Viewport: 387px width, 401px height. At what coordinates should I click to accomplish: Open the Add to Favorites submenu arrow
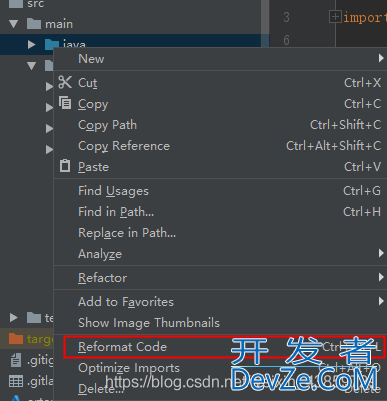point(381,301)
